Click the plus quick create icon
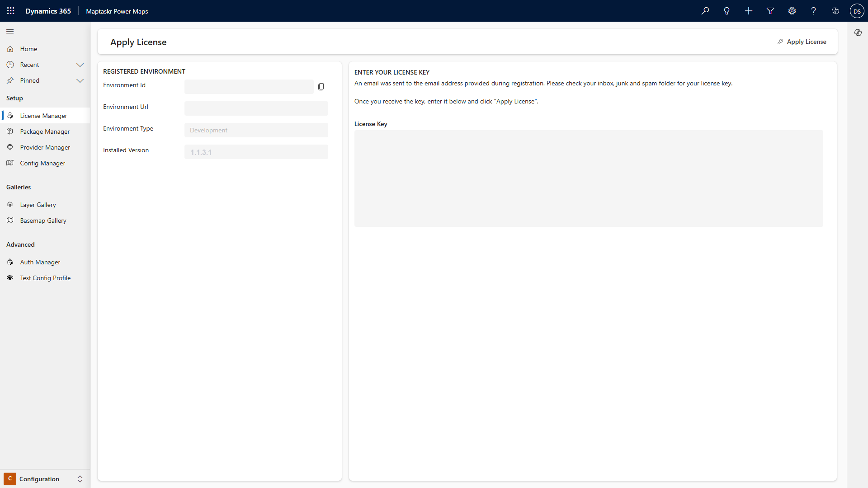The width and height of the screenshot is (868, 488). point(749,11)
